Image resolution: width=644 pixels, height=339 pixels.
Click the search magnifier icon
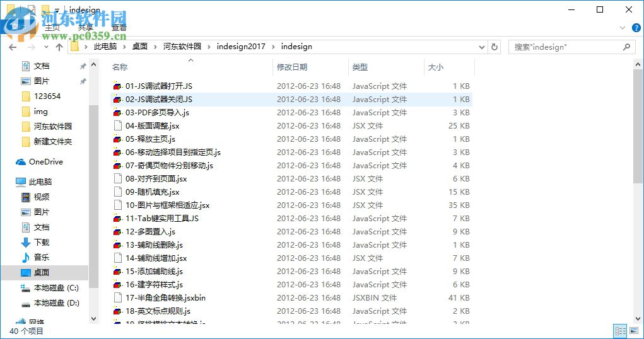coord(626,47)
